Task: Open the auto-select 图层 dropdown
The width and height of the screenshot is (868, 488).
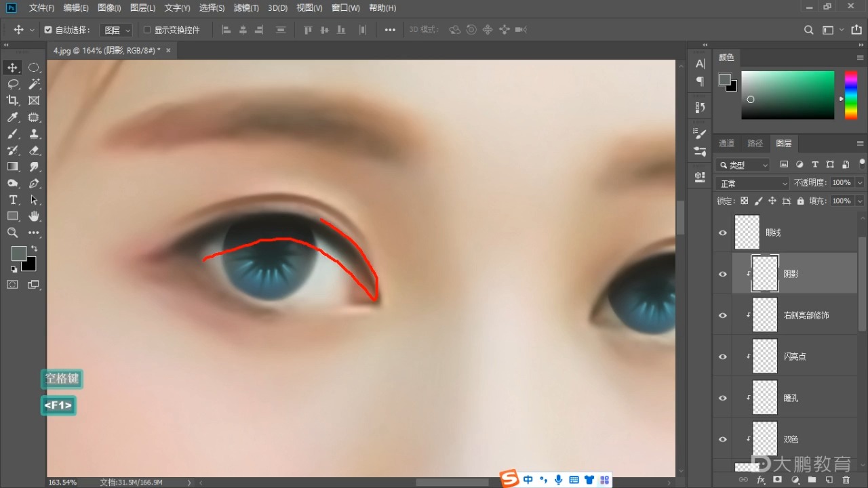Action: pos(117,30)
